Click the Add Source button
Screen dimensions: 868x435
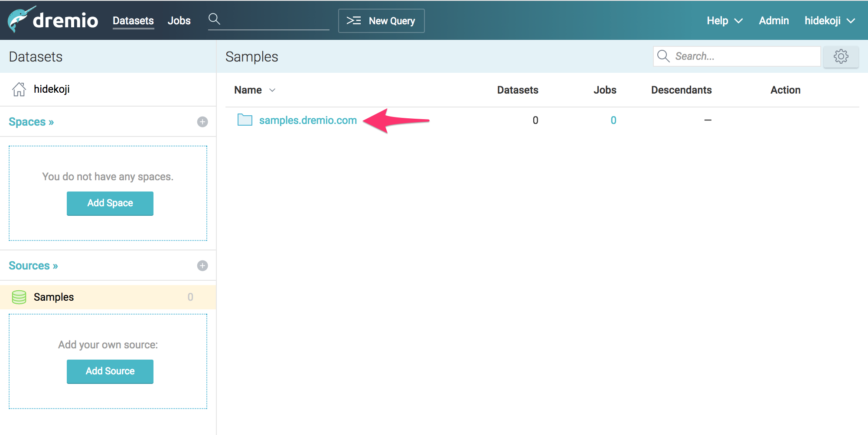110,371
